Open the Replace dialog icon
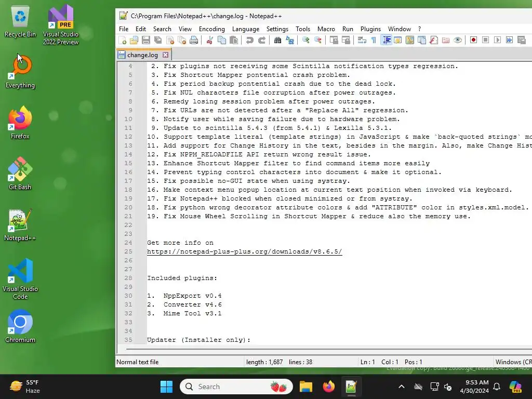Viewport: 532px width, 399px height. coord(290,41)
